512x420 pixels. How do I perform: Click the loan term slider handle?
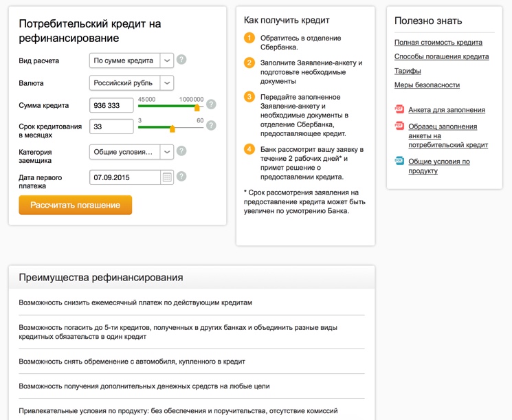(x=172, y=128)
